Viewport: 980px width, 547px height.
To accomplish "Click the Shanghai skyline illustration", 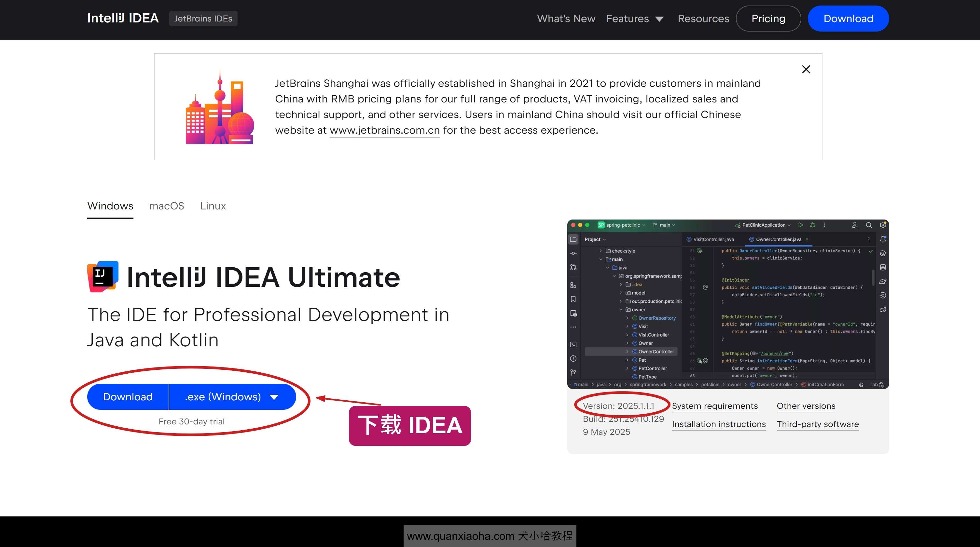I will [x=219, y=107].
